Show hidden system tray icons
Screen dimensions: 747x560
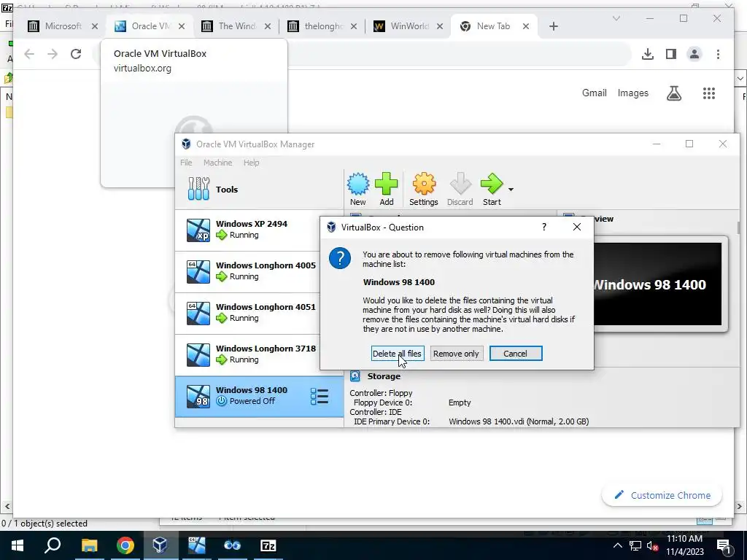pyautogui.click(x=617, y=545)
